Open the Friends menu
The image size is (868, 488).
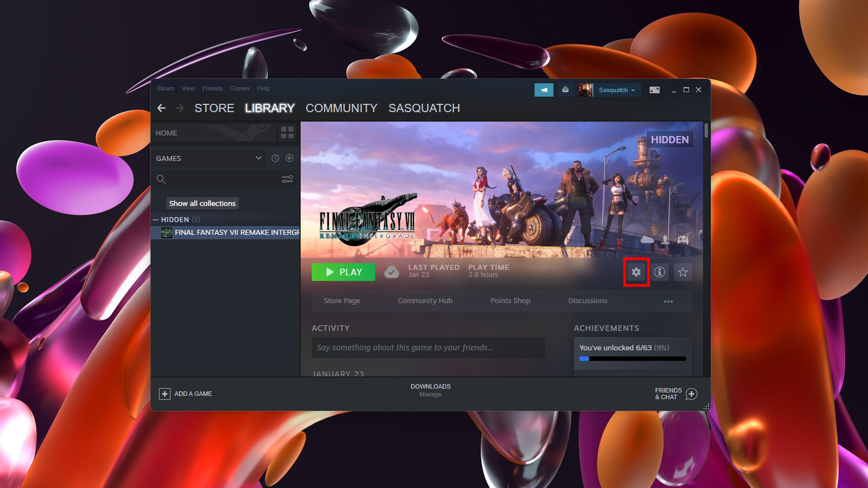[212, 88]
